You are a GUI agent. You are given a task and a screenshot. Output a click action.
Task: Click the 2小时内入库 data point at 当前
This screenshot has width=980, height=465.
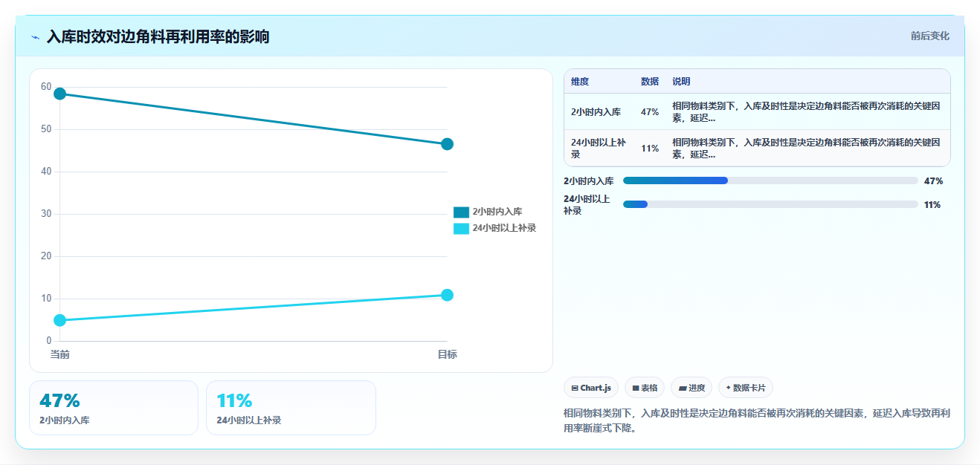(60, 94)
